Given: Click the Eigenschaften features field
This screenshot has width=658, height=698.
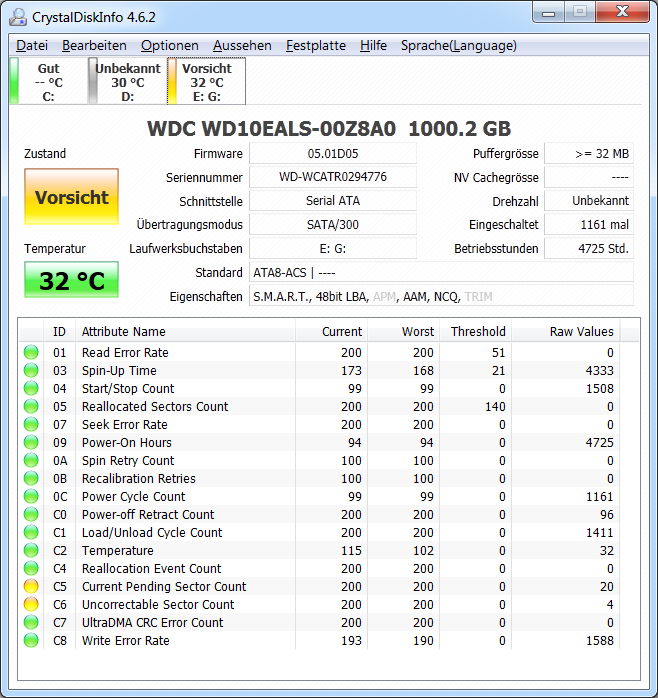Looking at the screenshot, I should [x=441, y=296].
